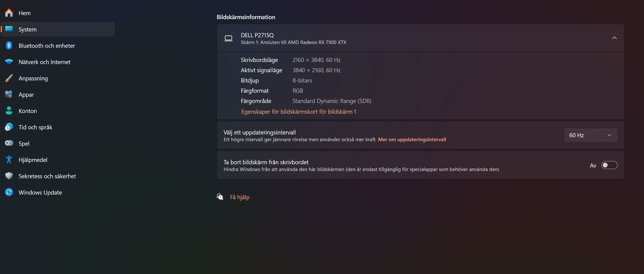Click the Windows Update sync icon

click(9, 192)
